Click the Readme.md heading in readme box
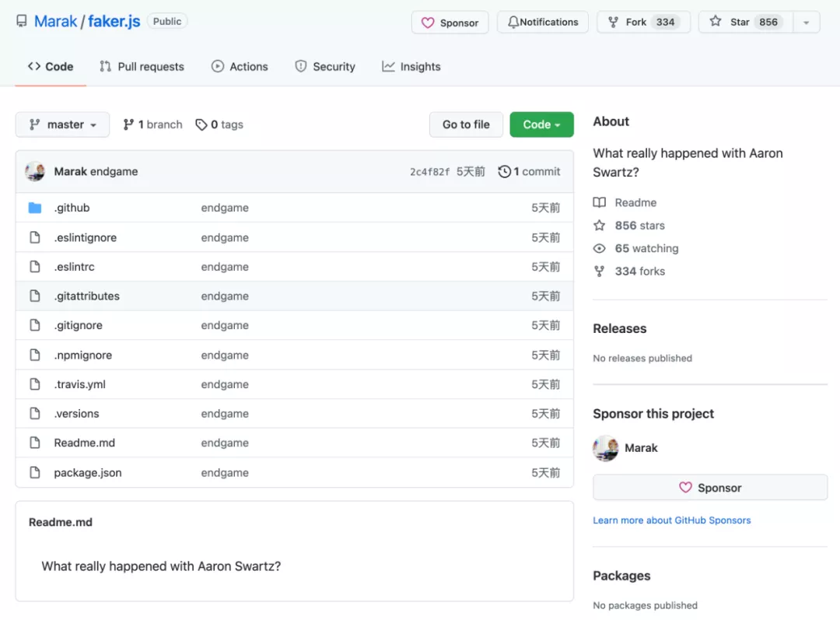 point(61,523)
